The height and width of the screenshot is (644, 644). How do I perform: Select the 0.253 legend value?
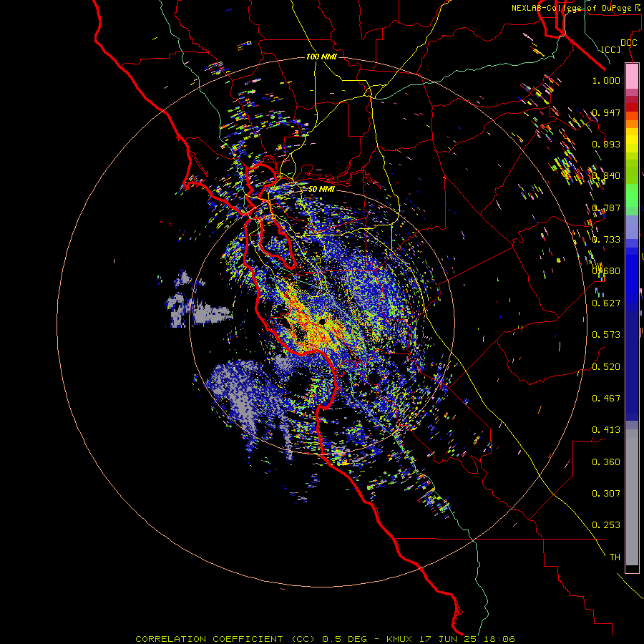click(x=606, y=525)
